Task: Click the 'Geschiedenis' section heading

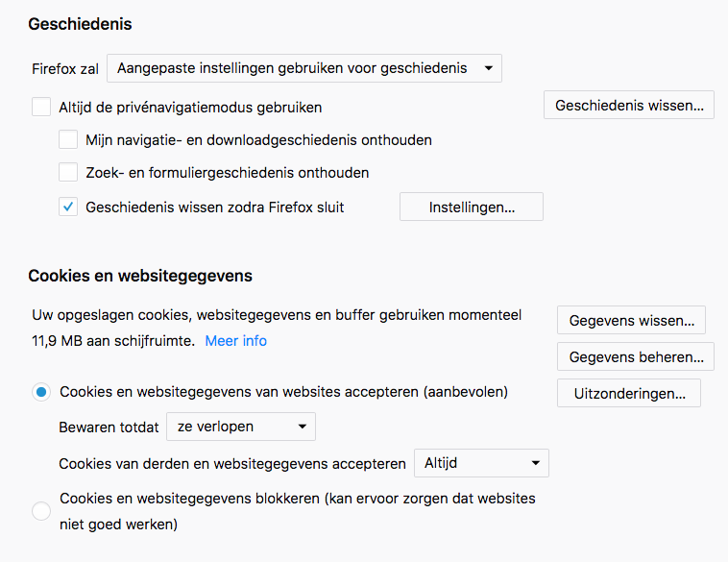Action: click(x=80, y=24)
